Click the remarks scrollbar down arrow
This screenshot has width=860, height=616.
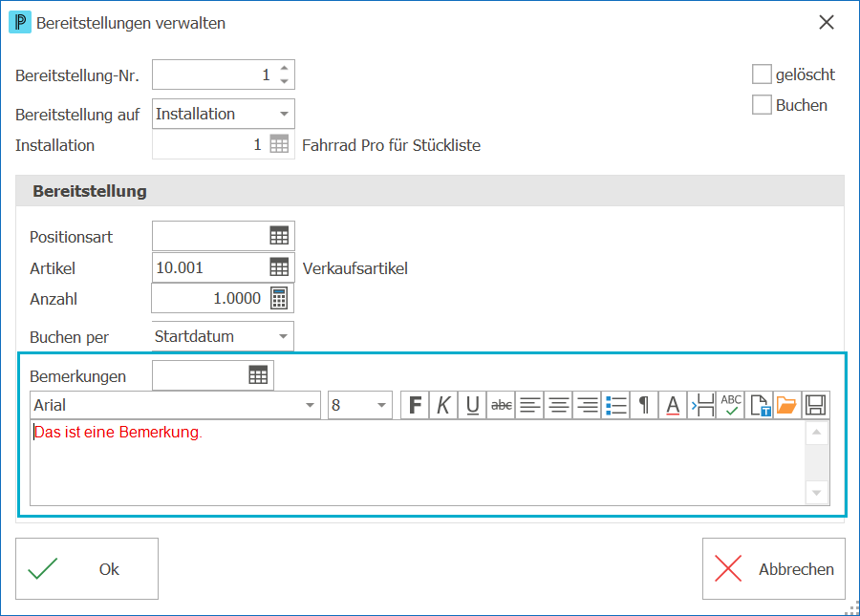(817, 493)
